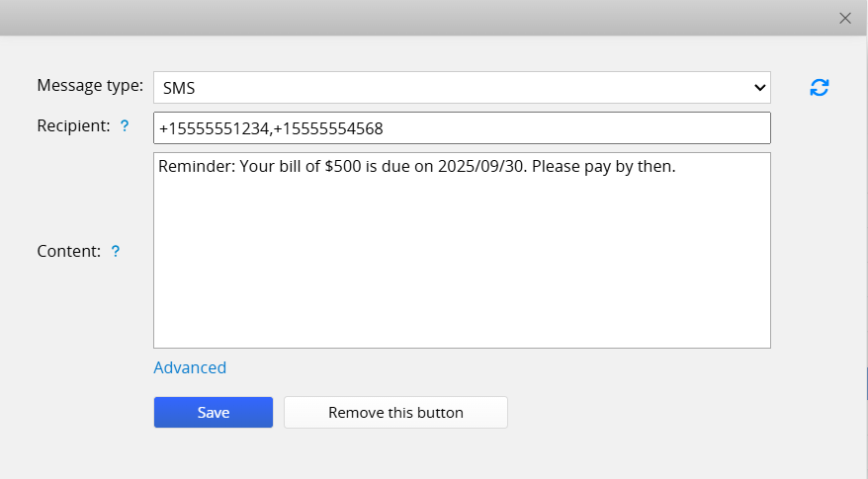Viewport: 868px width, 479px height.
Task: Click the "Message type:" label
Action: point(90,85)
